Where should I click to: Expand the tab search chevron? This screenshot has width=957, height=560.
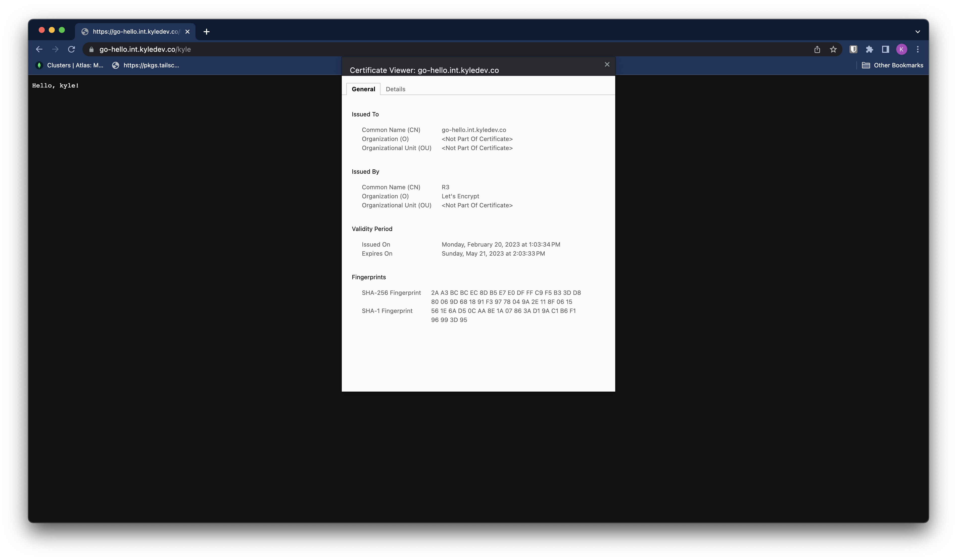click(918, 31)
